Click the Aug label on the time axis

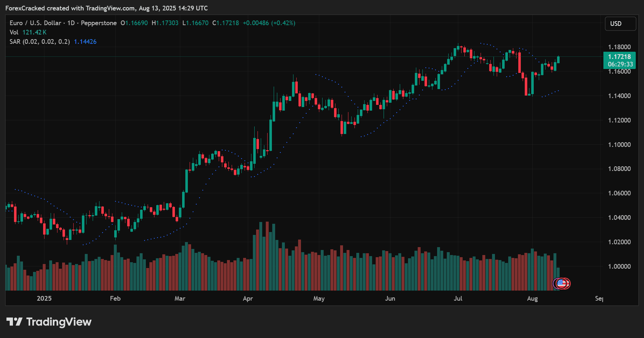click(533, 298)
